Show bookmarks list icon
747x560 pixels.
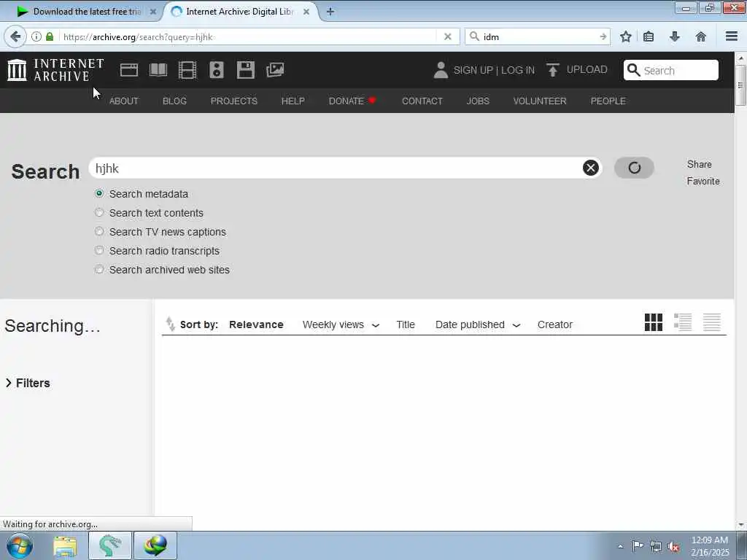point(649,36)
